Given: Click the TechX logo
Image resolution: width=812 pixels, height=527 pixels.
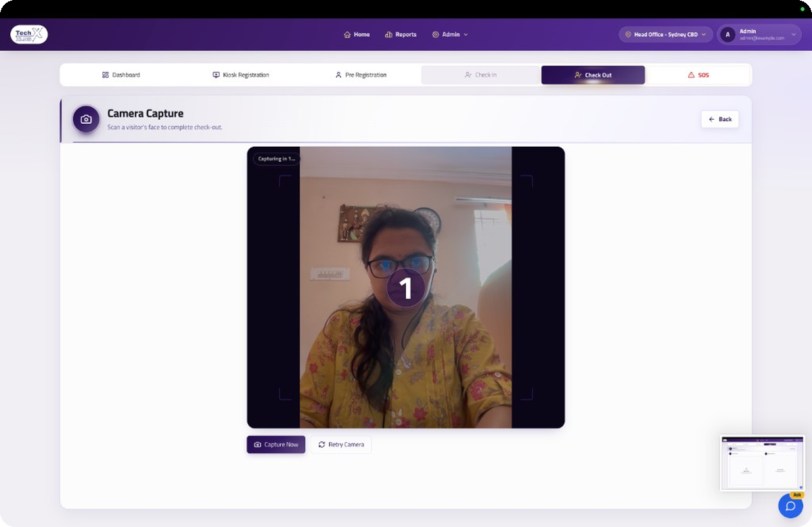Looking at the screenshot, I should click(29, 35).
